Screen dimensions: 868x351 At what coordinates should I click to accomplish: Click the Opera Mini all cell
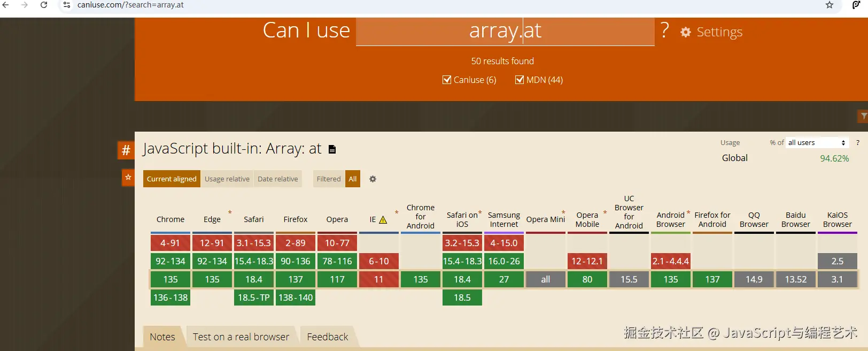[x=546, y=279]
